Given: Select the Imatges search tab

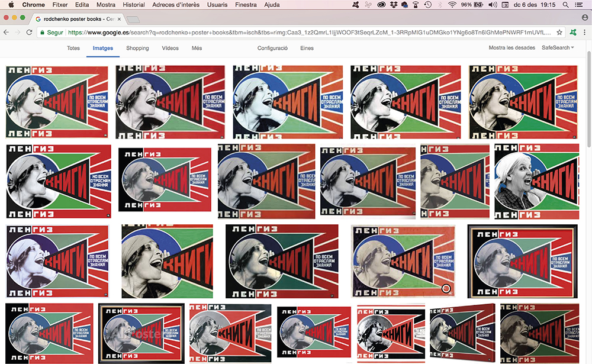Looking at the screenshot, I should (x=103, y=49).
